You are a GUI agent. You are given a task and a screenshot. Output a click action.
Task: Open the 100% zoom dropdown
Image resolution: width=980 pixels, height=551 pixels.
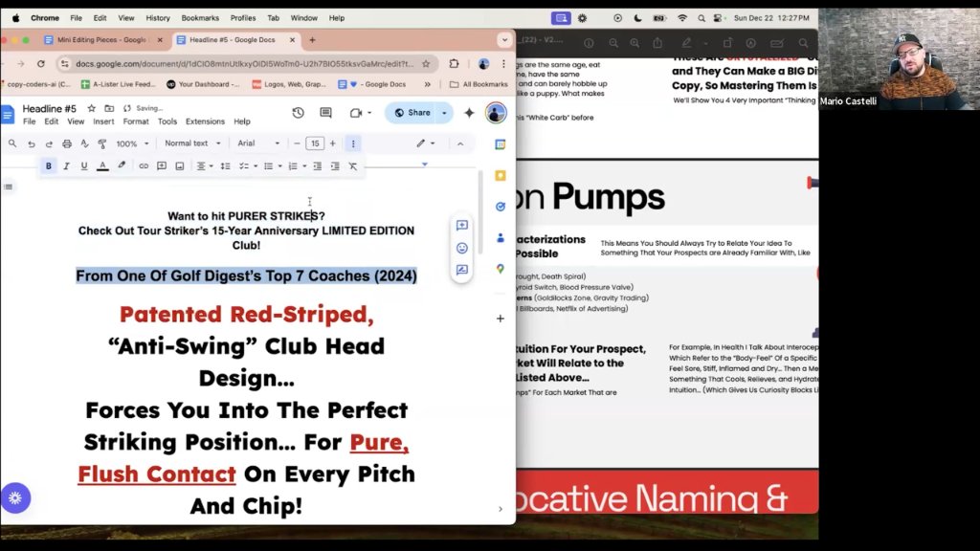click(x=132, y=143)
